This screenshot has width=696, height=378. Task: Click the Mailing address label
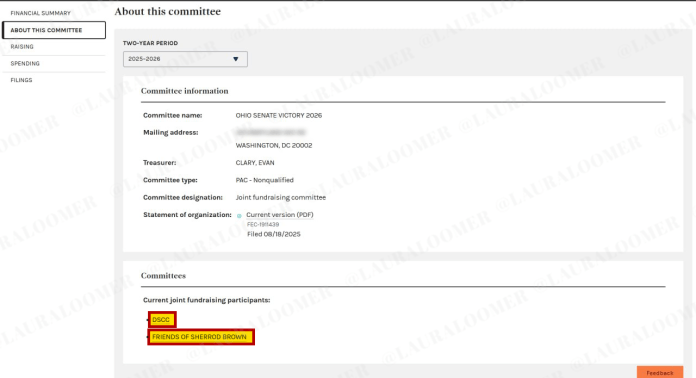(171, 133)
